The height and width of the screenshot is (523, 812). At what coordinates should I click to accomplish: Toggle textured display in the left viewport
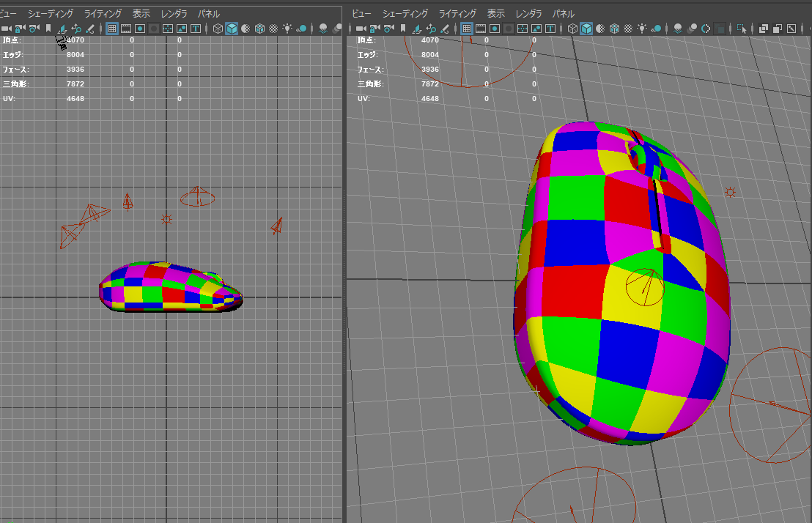coord(273,29)
